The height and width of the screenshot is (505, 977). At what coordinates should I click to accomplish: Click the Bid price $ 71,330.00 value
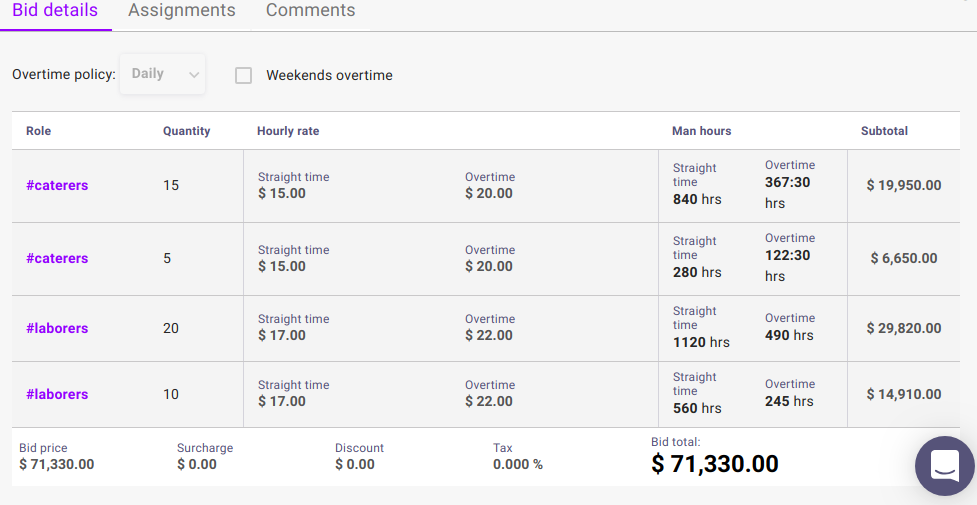coord(57,464)
